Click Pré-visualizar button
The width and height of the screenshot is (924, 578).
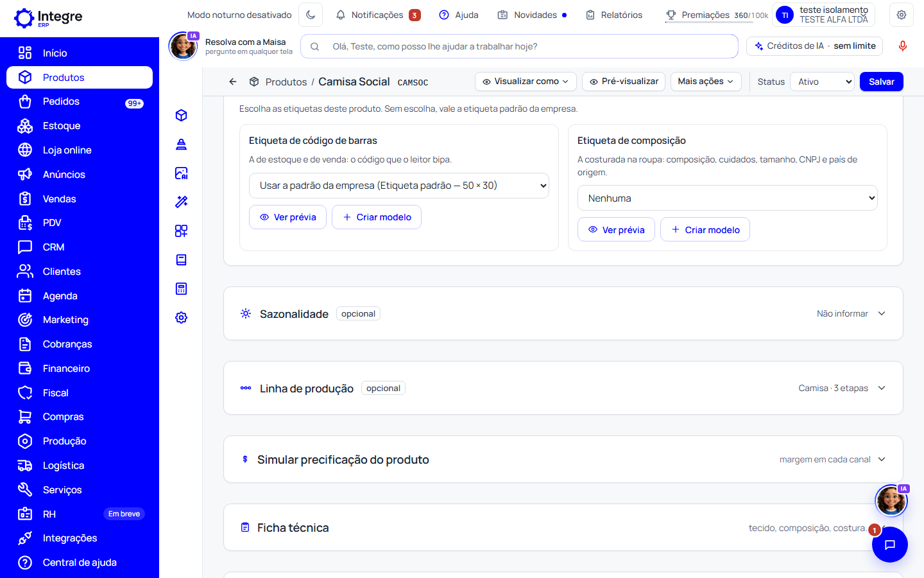pos(624,82)
